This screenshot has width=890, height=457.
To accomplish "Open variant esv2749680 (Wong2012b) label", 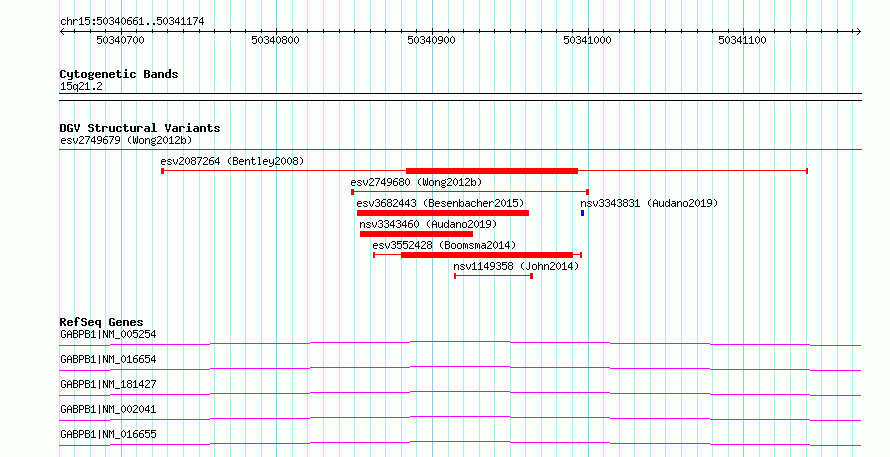I will point(416,182).
